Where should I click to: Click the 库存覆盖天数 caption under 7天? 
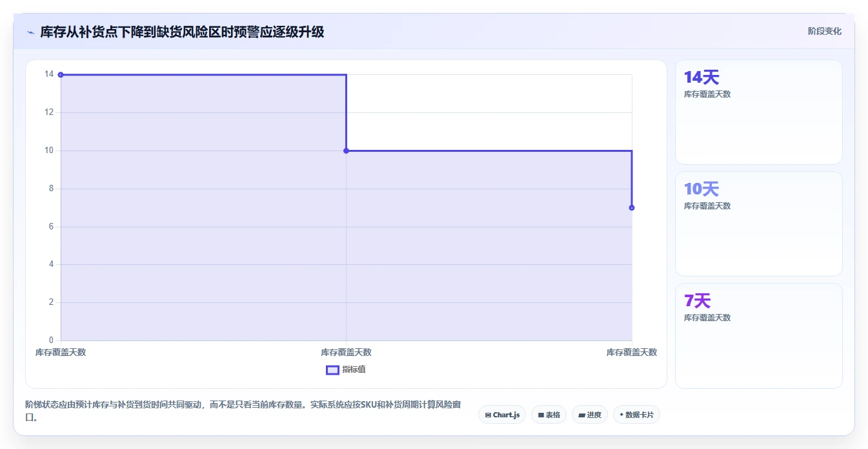tap(707, 318)
